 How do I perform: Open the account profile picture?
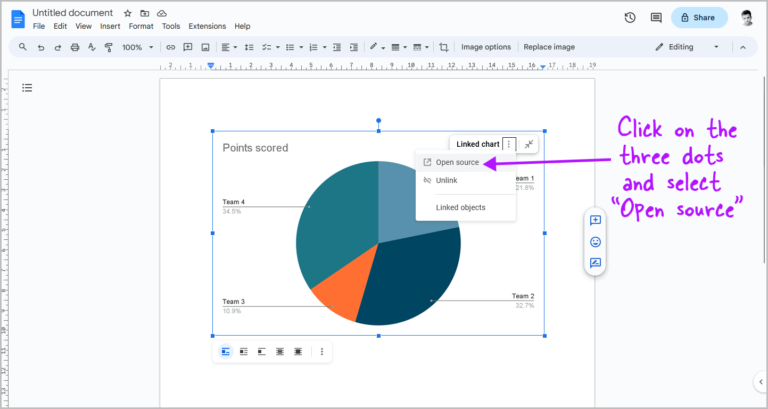(746, 18)
